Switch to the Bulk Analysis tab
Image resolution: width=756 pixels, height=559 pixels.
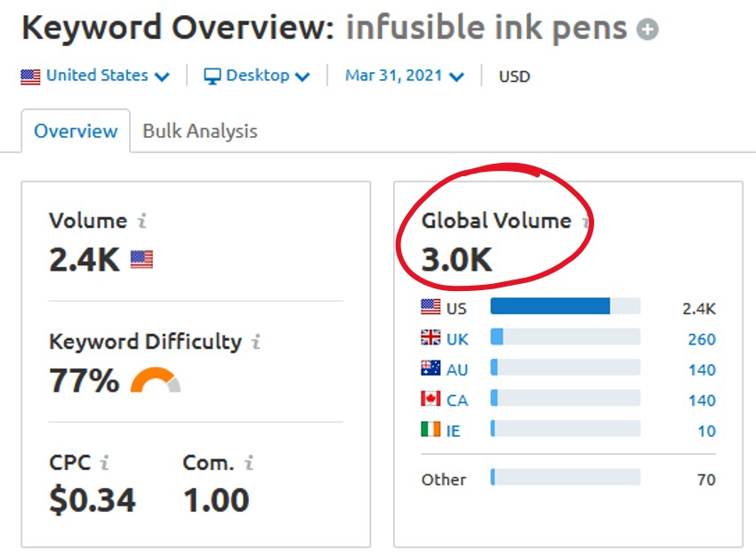coord(200,132)
